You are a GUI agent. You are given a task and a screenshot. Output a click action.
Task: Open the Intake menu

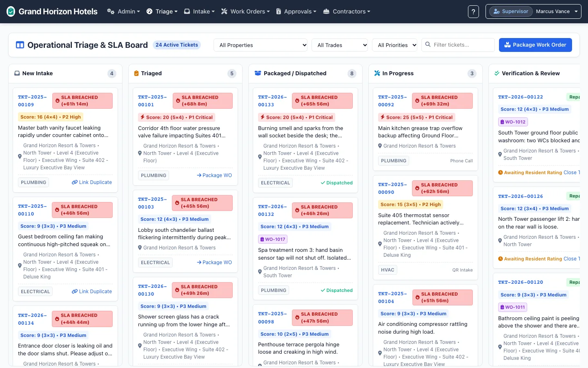click(199, 11)
